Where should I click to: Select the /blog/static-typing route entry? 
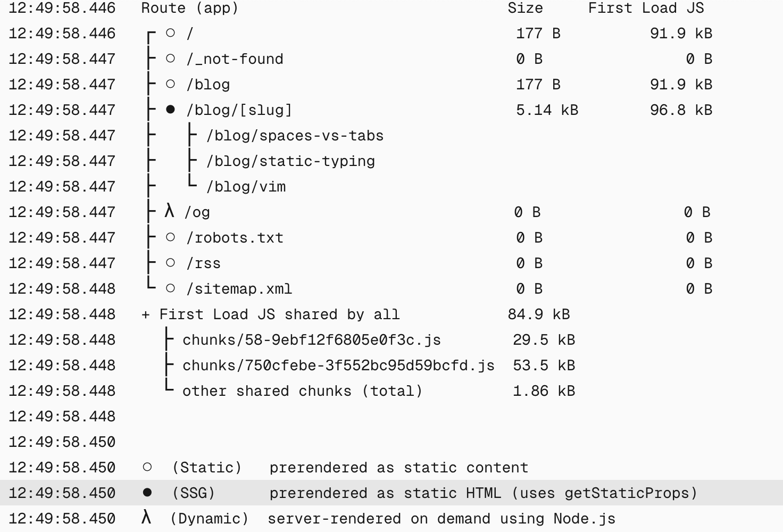click(290, 161)
